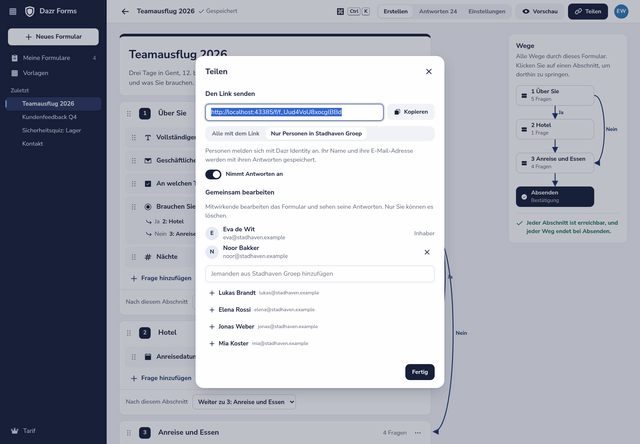Open Kundenfeedback Q4 form
Viewport: 640px width, 444px height.
click(53, 117)
